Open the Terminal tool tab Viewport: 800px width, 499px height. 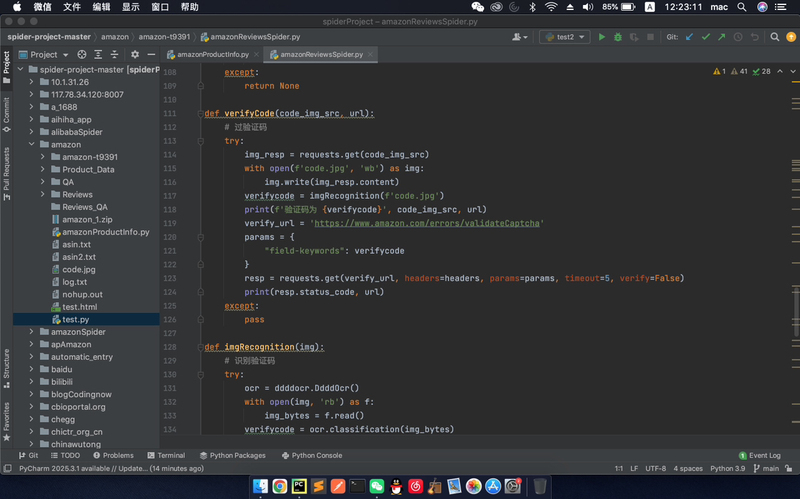point(164,455)
